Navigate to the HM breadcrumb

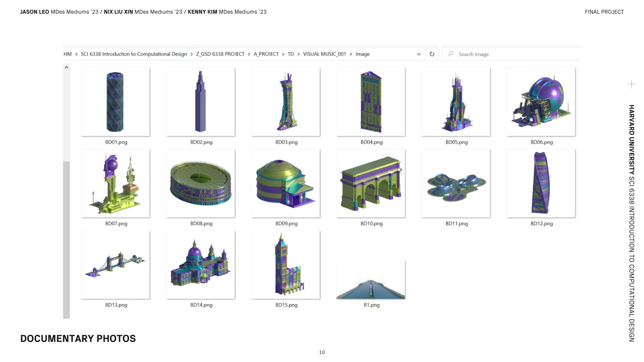[x=67, y=54]
